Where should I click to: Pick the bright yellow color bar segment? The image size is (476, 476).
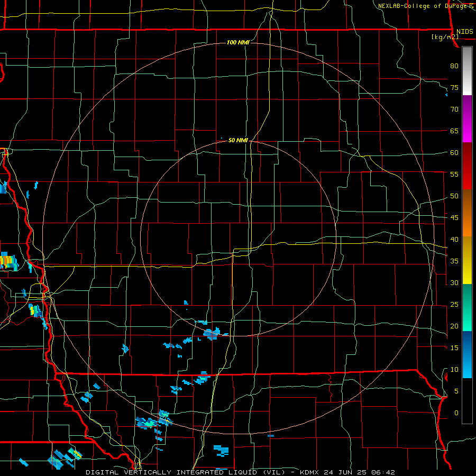tap(467, 260)
